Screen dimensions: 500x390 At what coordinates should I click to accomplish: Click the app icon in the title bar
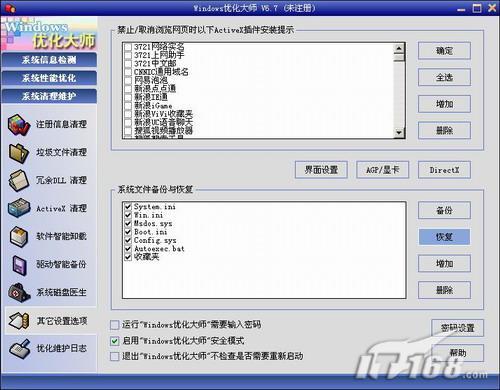10,8
